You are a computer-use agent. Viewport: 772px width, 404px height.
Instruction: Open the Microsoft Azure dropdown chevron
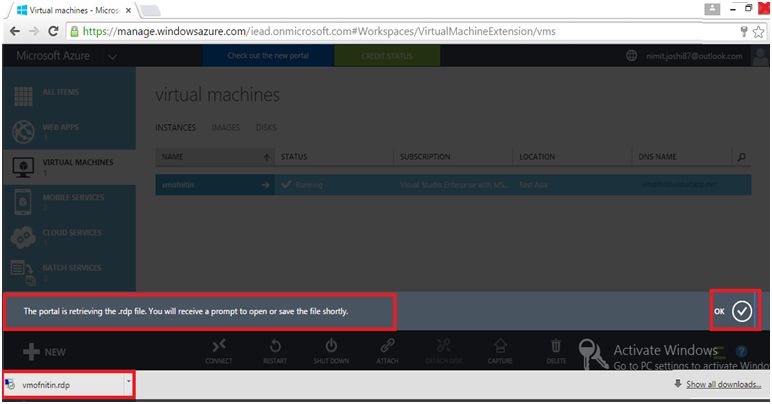(x=113, y=58)
